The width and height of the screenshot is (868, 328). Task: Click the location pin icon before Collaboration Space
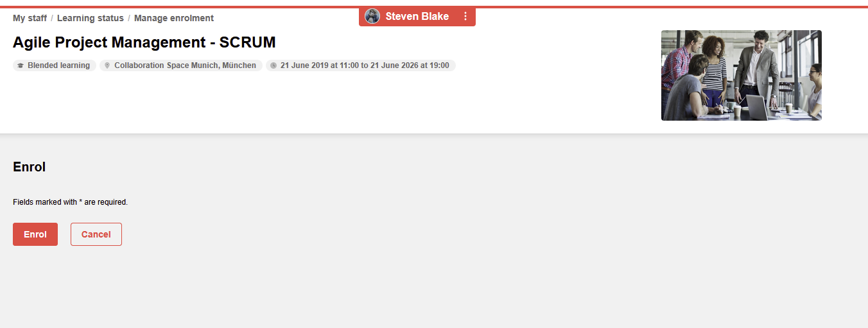click(x=107, y=65)
